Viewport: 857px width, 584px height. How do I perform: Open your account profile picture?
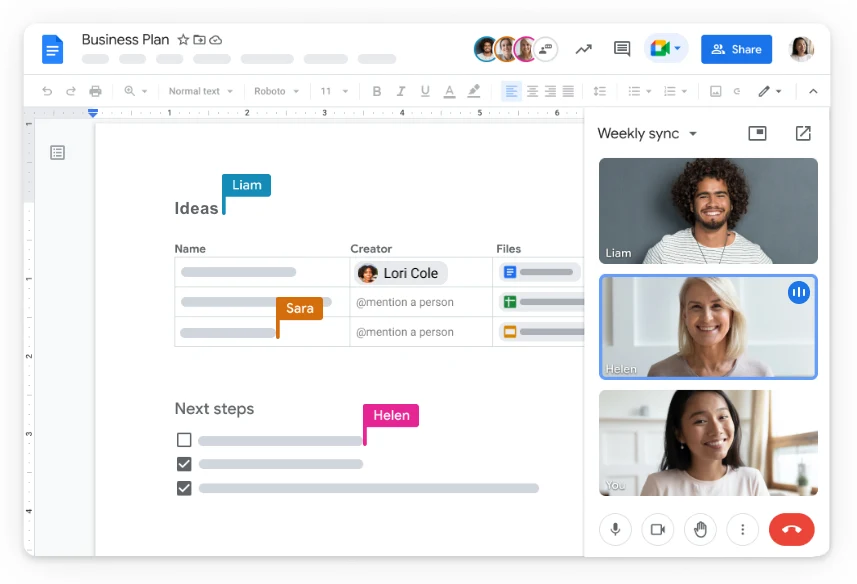click(x=801, y=49)
